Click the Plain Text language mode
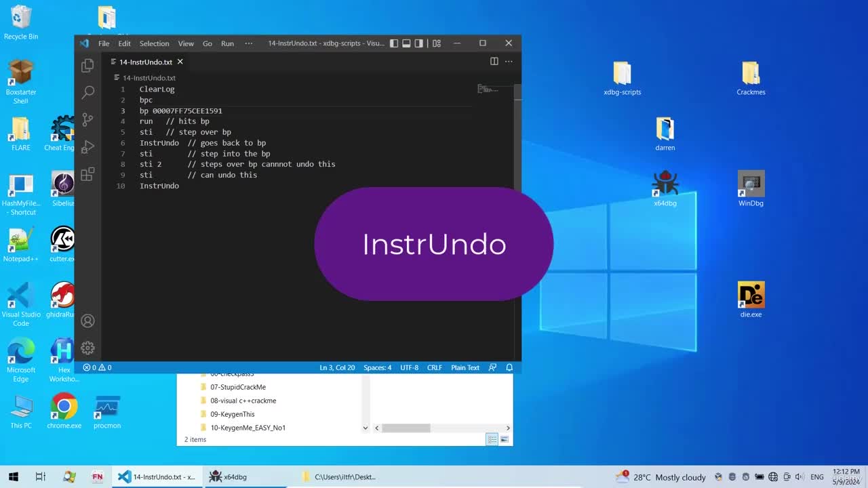 [x=465, y=367]
